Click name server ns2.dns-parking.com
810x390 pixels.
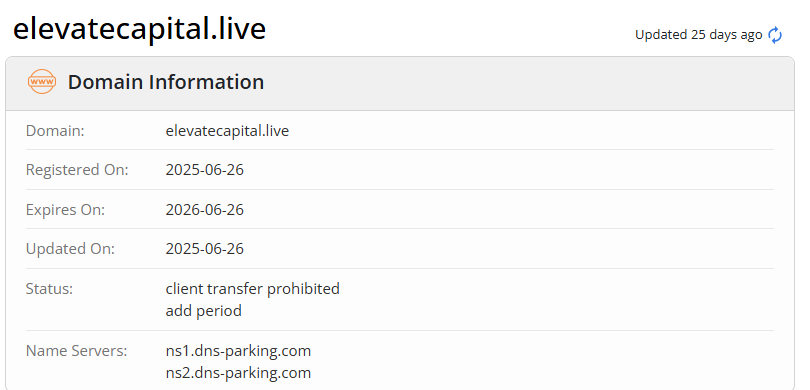click(x=238, y=373)
